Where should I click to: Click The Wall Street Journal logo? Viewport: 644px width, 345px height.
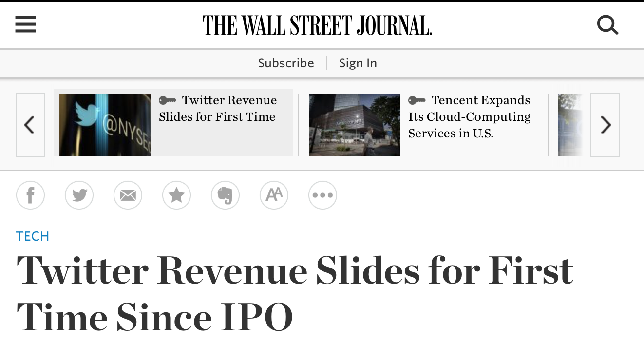pos(317,25)
